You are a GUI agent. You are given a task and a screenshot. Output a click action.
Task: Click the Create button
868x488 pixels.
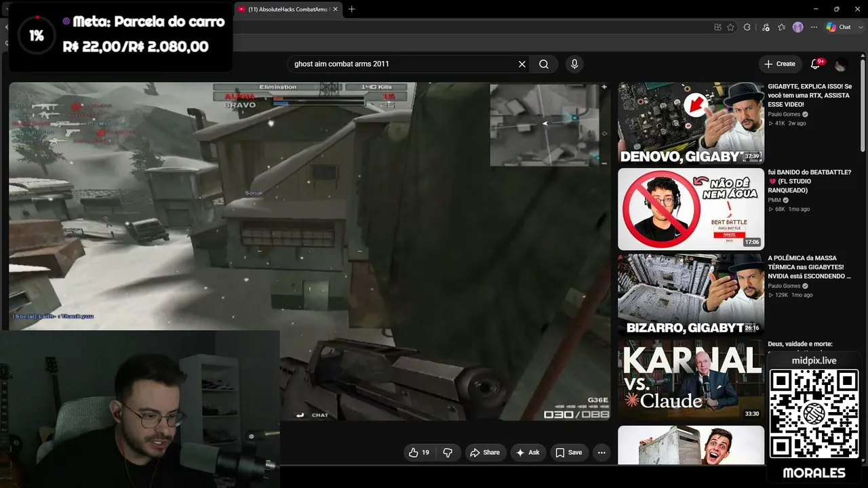coord(780,64)
